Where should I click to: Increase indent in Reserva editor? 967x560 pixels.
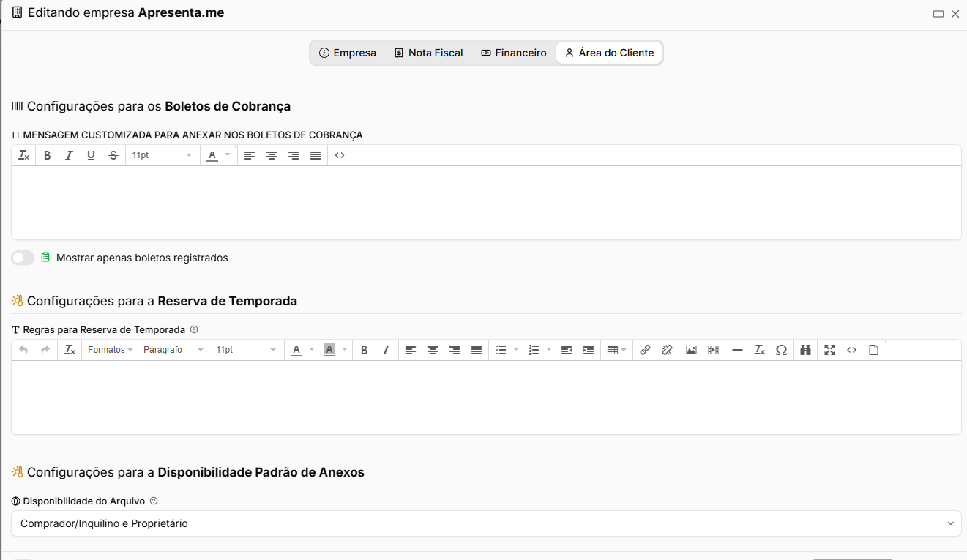(x=589, y=350)
